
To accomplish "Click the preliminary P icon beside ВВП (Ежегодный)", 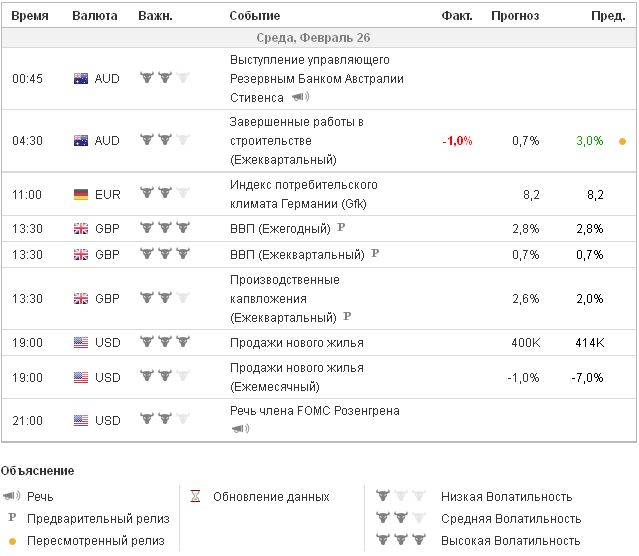I will [341, 228].
